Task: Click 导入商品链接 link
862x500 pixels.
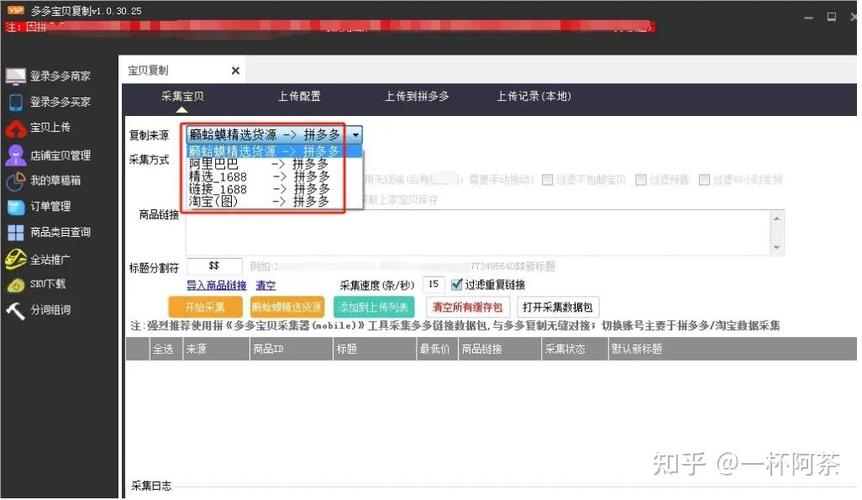Action: coord(217,285)
